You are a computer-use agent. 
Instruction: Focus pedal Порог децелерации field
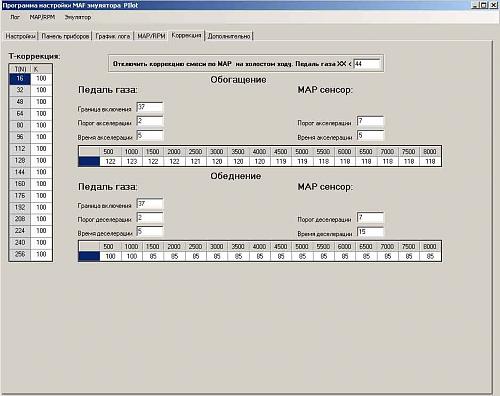pyautogui.click(x=150, y=218)
